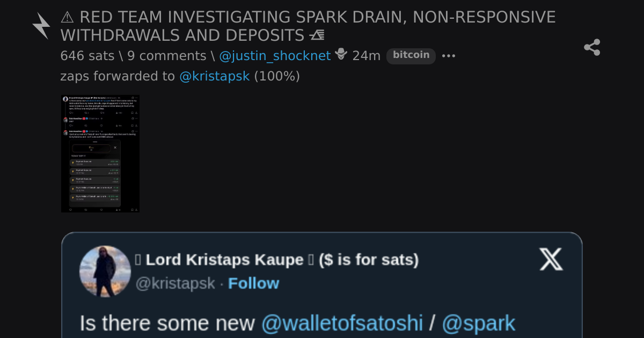Click the warning emoji in the title

(x=68, y=17)
